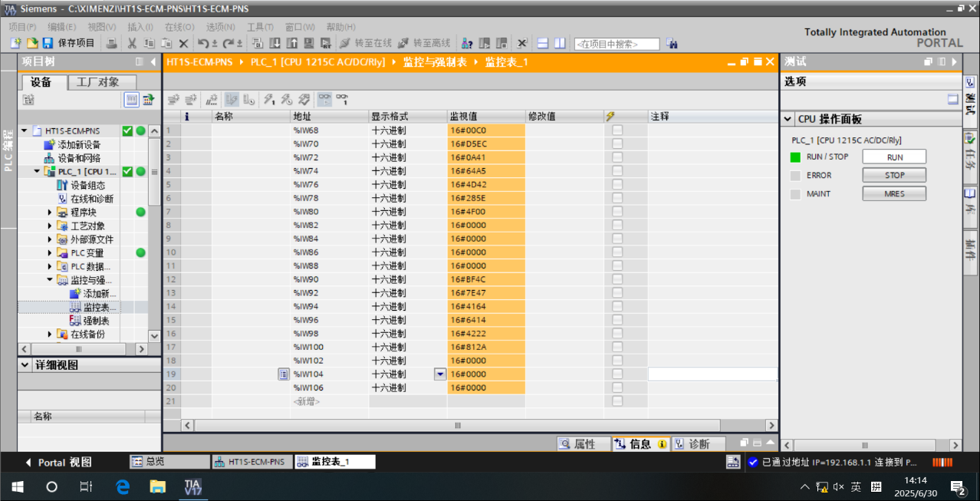980x501 pixels.
Task: Click the Undo arrow in main toolbar
Action: [x=202, y=43]
